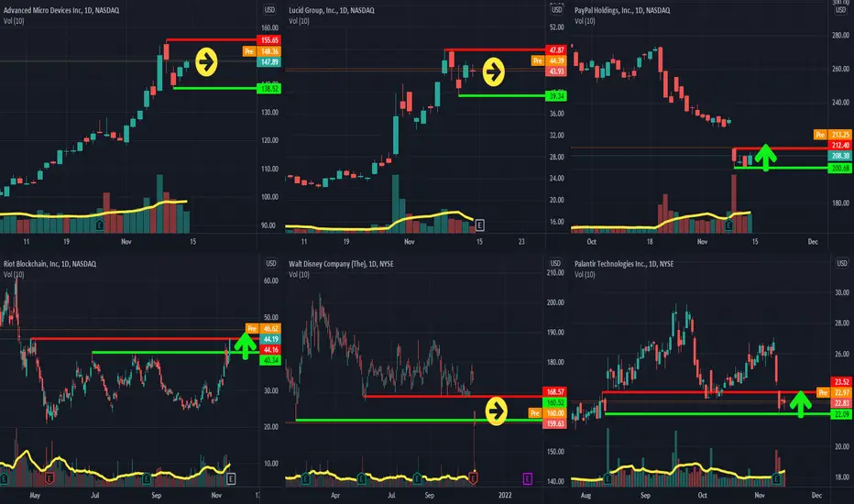Click the gray E marker near Nov on Riot chart
Image resolution: width=854 pixels, height=504 pixels.
231,478
